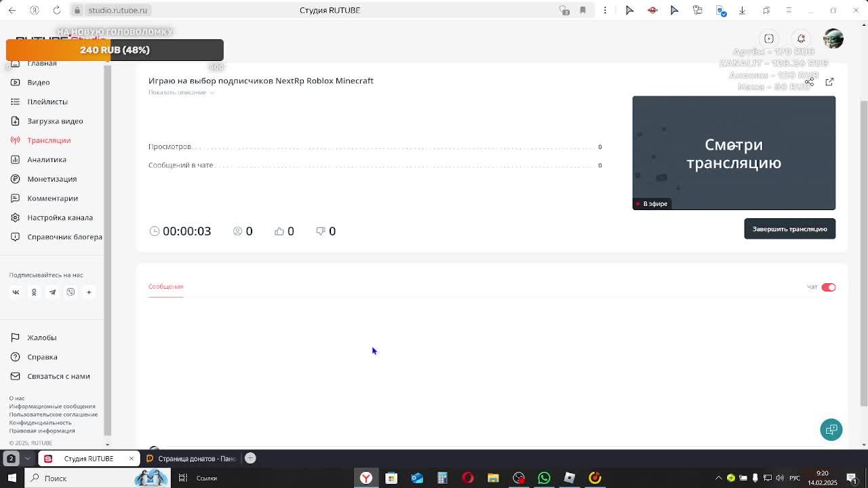Open Roblox from the taskbar
868x488 pixels.
pos(570,478)
